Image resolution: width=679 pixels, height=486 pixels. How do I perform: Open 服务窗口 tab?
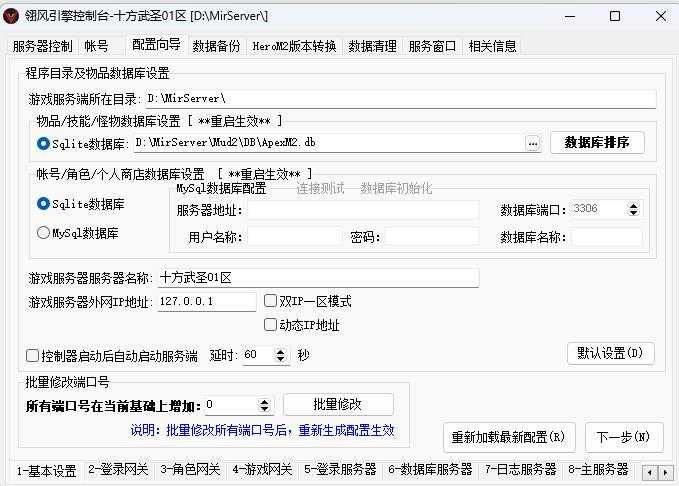(432, 46)
